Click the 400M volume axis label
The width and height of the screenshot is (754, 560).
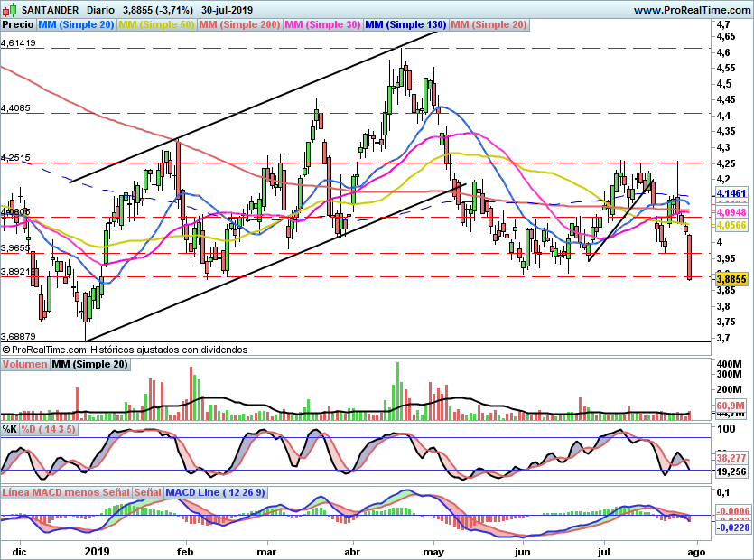click(729, 364)
